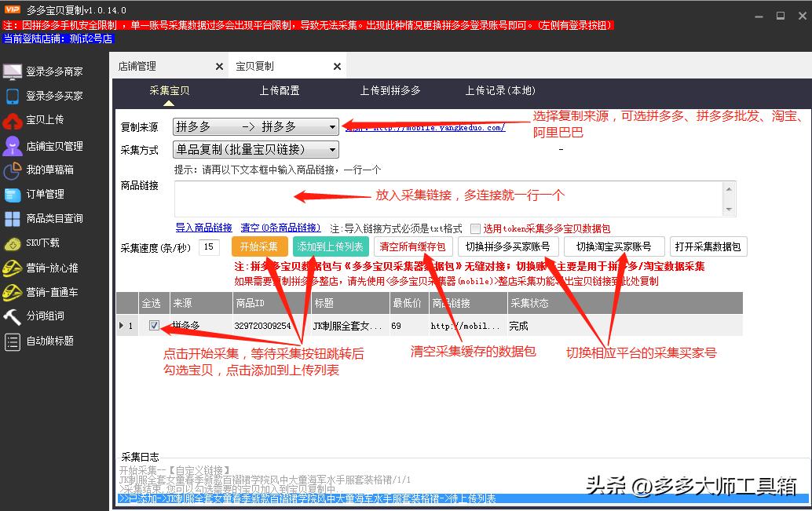Open the 宝贝上传 tool
Viewport: 812px width, 511px height.
coord(49,122)
